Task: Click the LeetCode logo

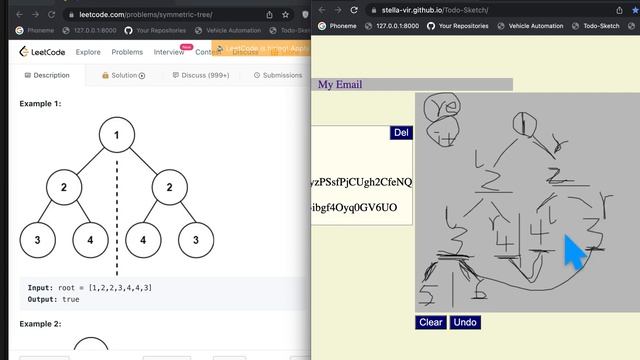Action: pos(42,52)
